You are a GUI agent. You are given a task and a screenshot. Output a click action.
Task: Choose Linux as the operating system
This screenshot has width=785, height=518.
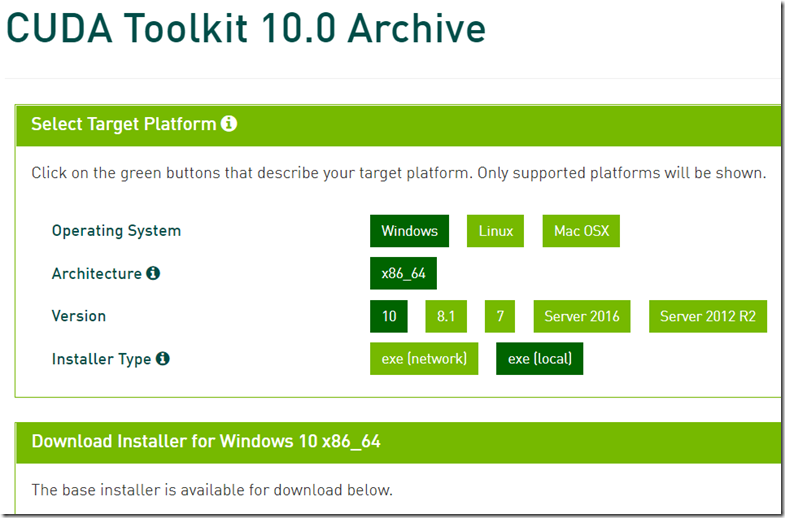coord(495,231)
